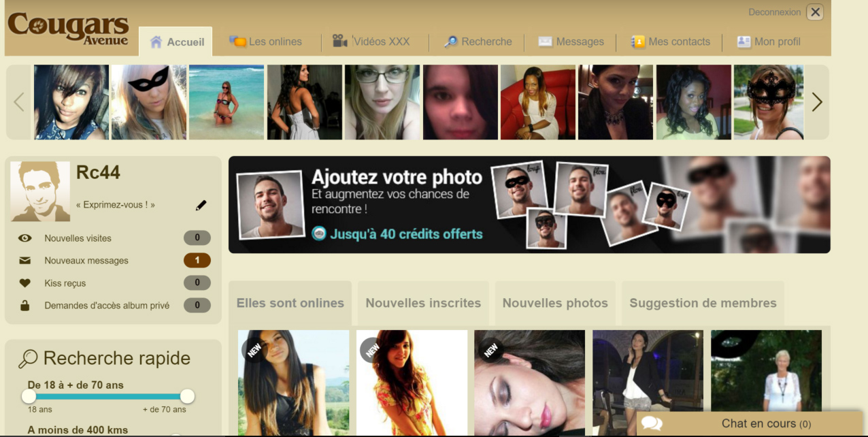
Task: Open the Mes contacts tab
Action: [671, 42]
